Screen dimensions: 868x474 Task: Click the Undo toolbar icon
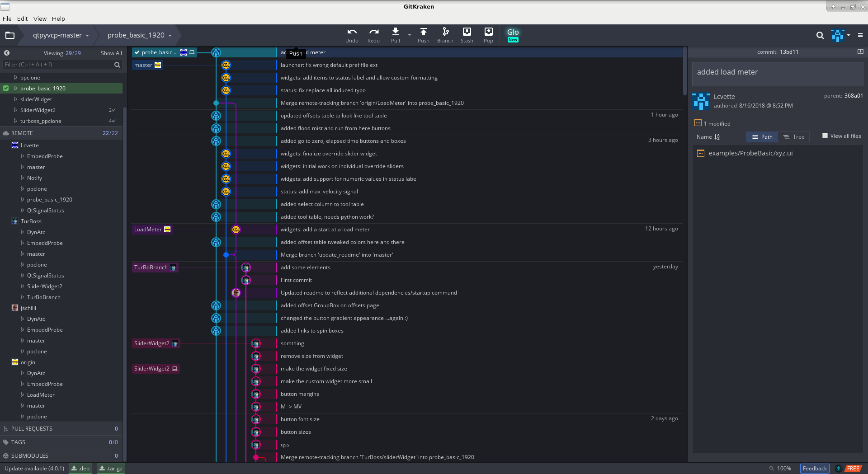[352, 35]
